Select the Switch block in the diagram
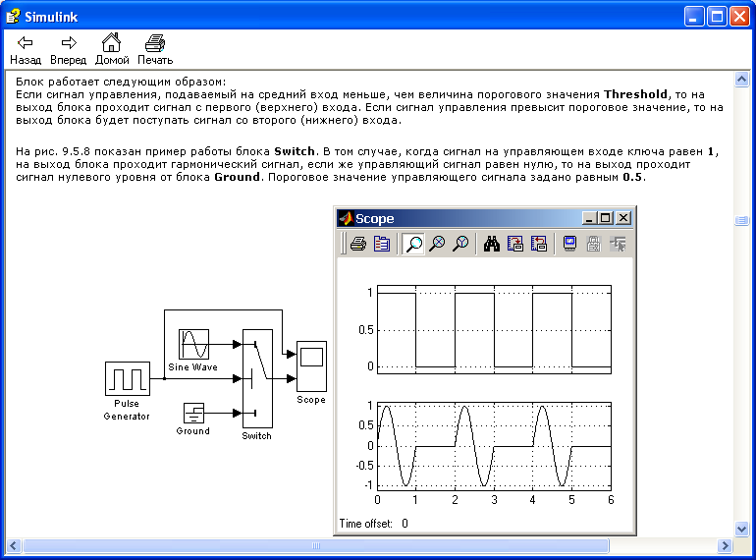 click(x=257, y=378)
